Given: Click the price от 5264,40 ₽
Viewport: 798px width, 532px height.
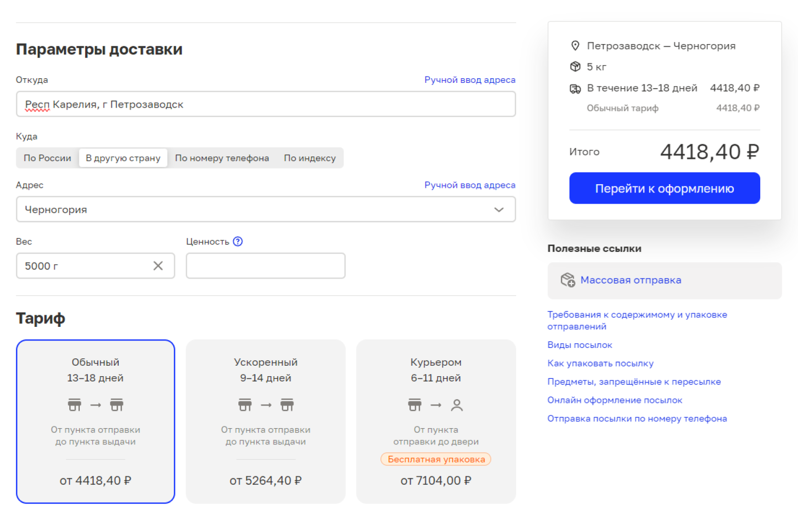Looking at the screenshot, I should (x=266, y=481).
